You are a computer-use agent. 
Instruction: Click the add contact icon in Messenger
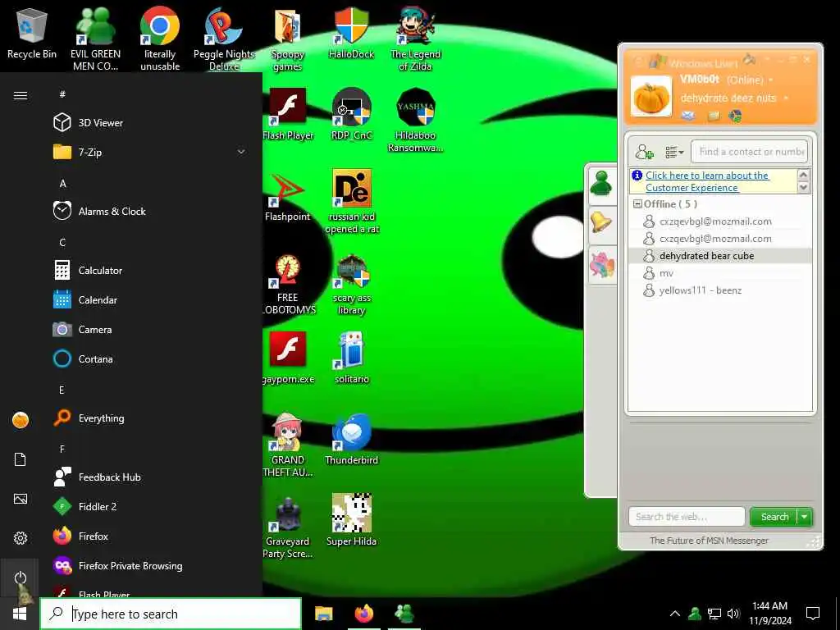(644, 153)
